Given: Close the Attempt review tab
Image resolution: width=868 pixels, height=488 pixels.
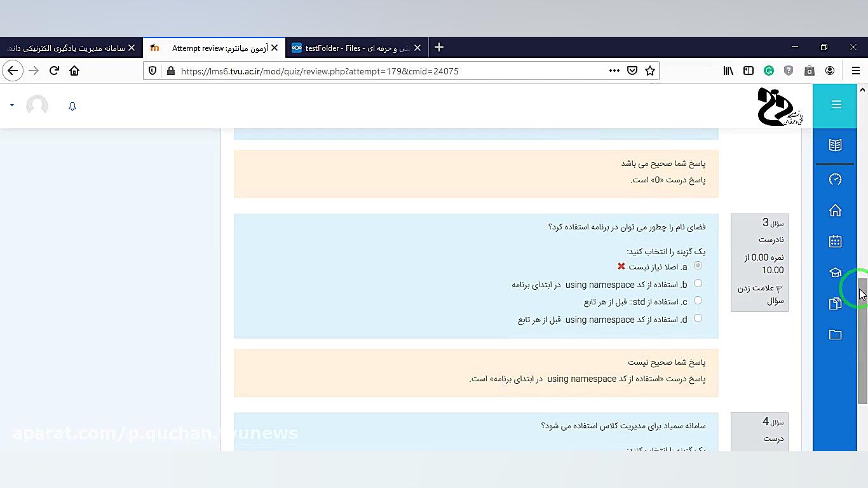Looking at the screenshot, I should (275, 48).
